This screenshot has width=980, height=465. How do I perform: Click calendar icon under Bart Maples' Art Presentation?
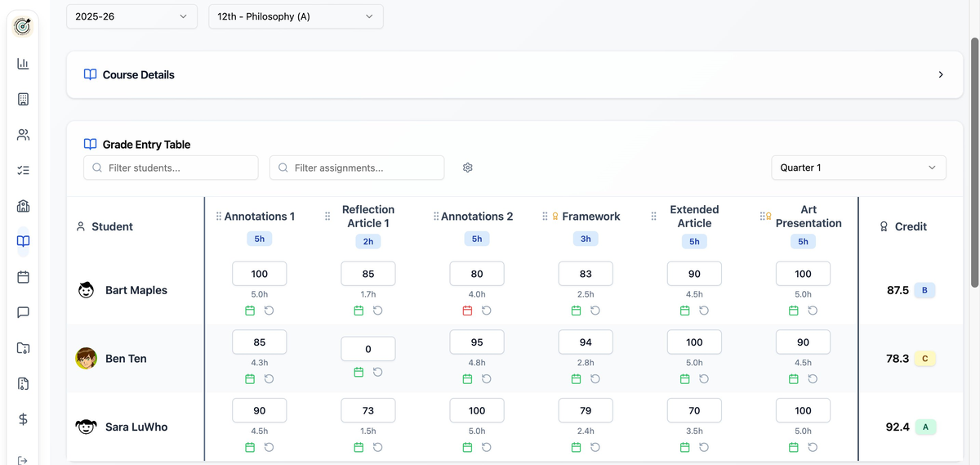[794, 311]
